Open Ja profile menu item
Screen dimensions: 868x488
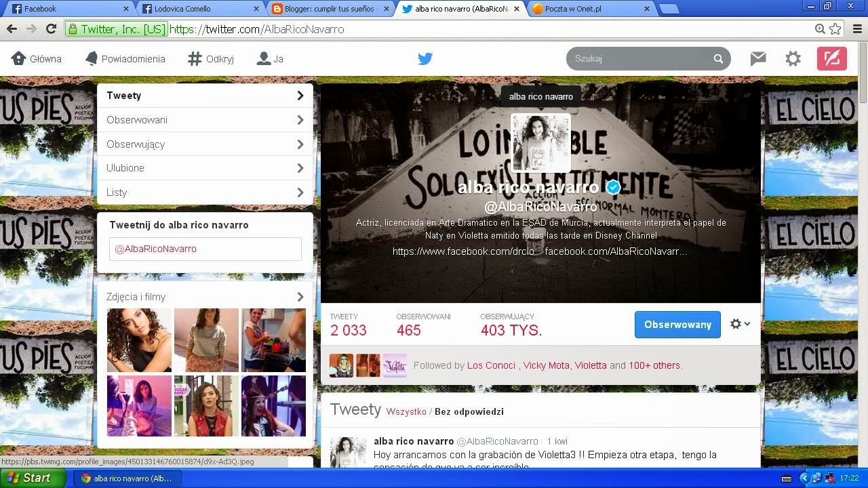pyautogui.click(x=270, y=59)
